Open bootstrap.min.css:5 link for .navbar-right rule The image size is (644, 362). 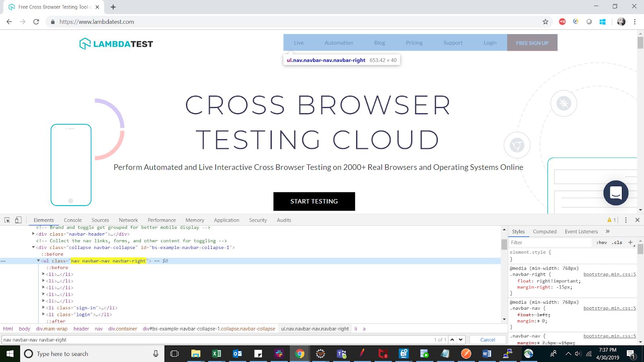click(x=610, y=274)
